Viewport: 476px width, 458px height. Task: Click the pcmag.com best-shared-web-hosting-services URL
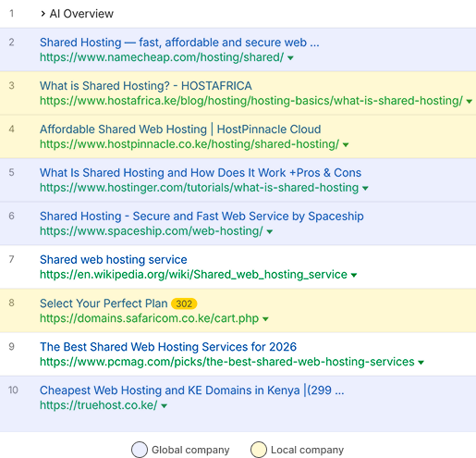(227, 362)
